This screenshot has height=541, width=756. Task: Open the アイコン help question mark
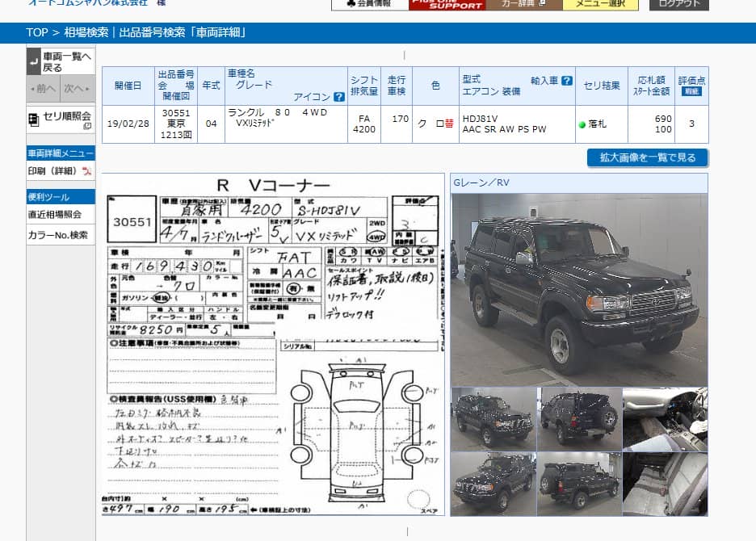point(339,97)
